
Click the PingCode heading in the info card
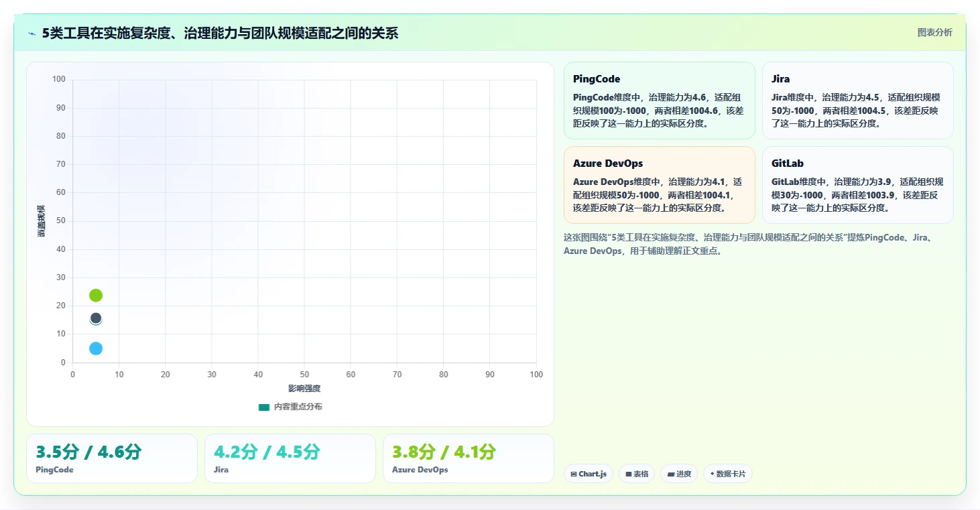click(x=597, y=79)
